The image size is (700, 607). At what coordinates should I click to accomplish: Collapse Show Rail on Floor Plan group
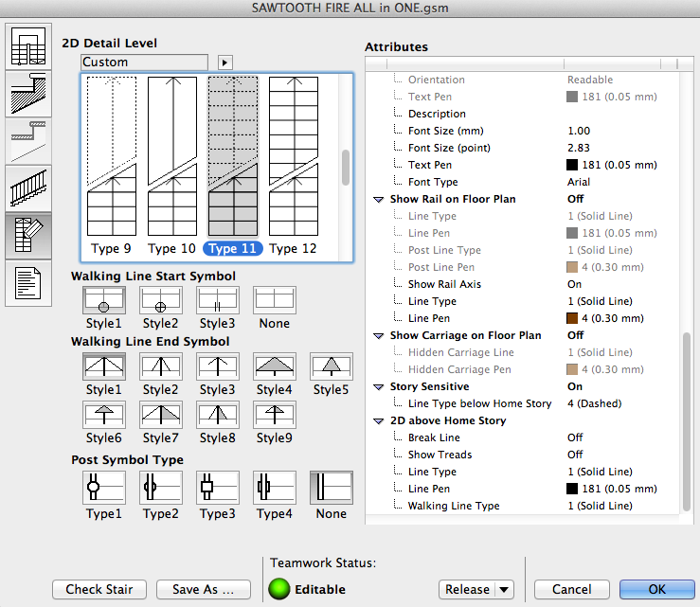click(x=379, y=200)
